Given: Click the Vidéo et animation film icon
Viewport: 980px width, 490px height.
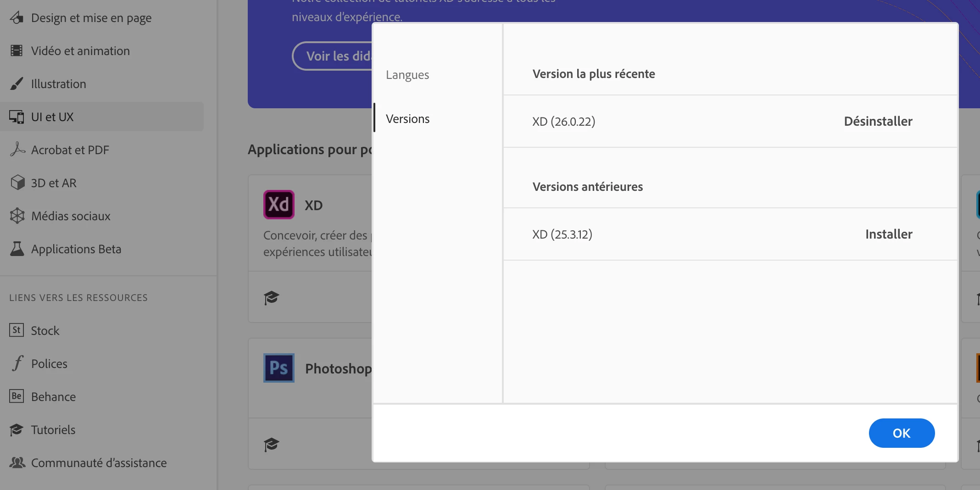Looking at the screenshot, I should (x=17, y=50).
